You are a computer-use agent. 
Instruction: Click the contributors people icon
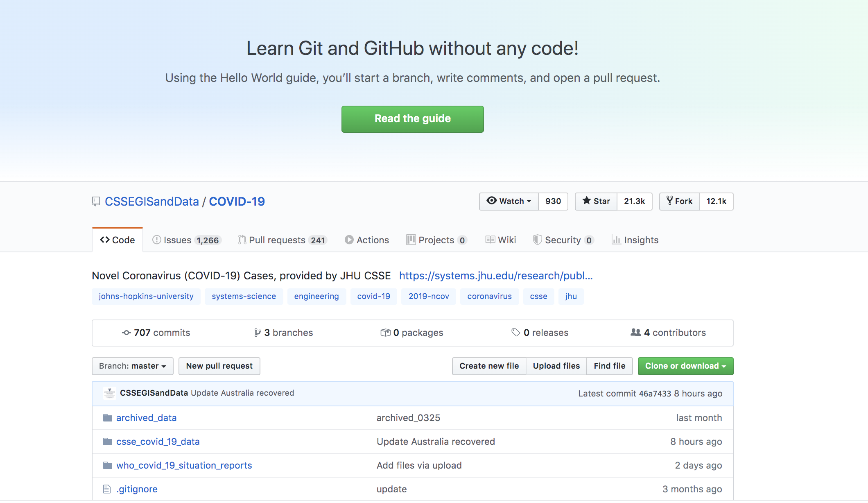click(x=635, y=333)
